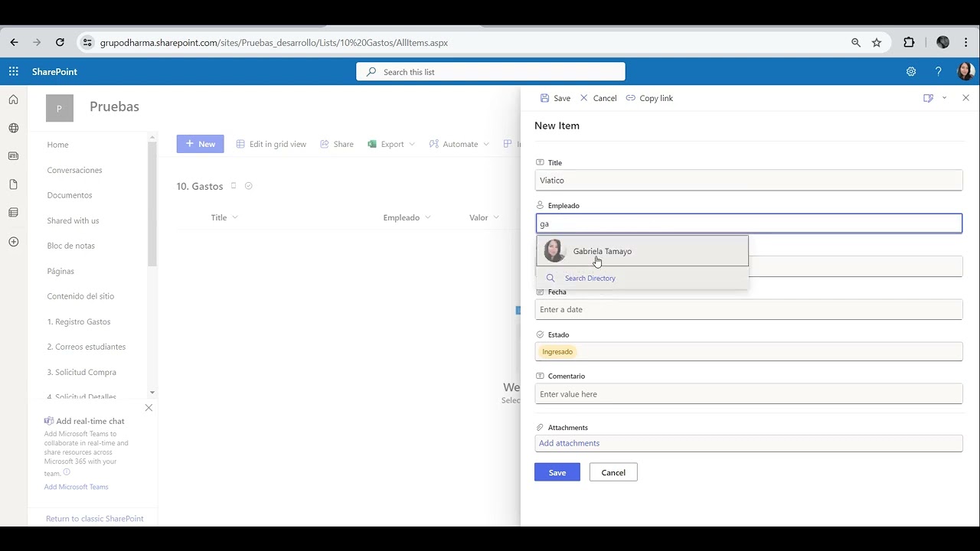
Task: Open the edit form icon in panel header
Action: (928, 98)
